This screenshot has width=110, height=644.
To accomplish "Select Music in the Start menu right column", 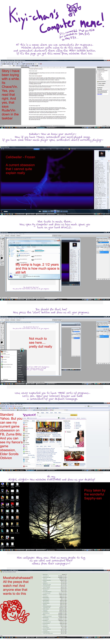I will pyautogui.click(x=19, y=360).
